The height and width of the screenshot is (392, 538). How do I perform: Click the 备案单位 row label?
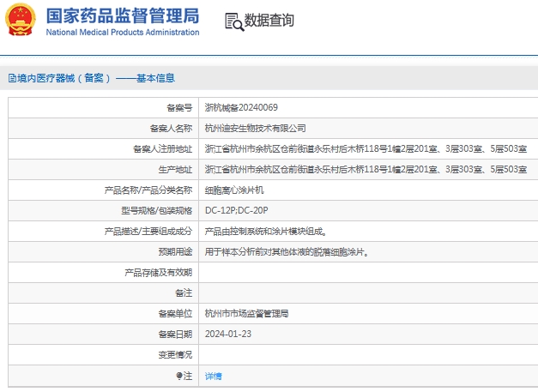coord(175,313)
